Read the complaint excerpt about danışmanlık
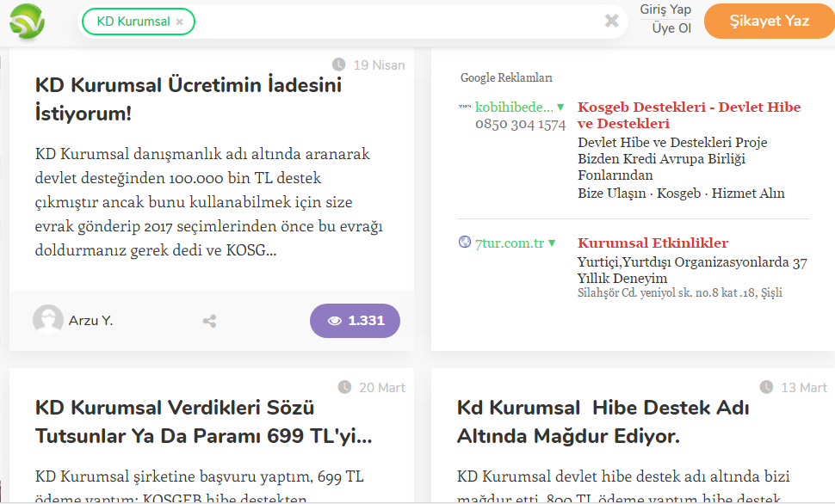This screenshot has height=504, width=835. click(x=208, y=202)
